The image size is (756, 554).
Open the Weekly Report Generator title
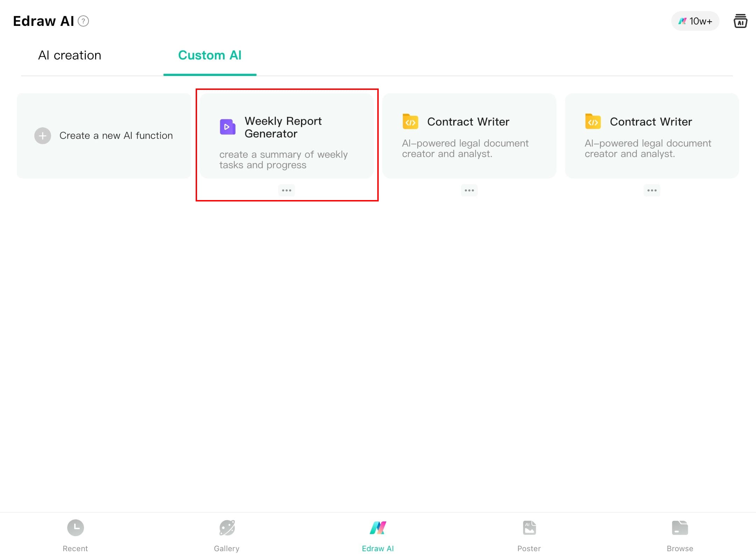pyautogui.click(x=283, y=127)
